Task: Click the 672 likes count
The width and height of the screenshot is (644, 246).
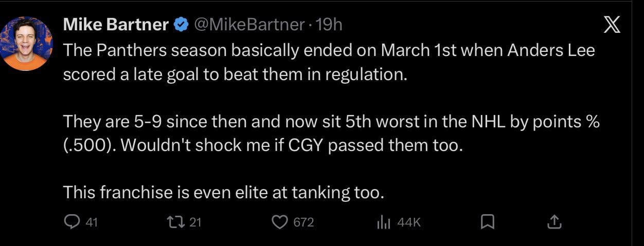Action: 303,222
